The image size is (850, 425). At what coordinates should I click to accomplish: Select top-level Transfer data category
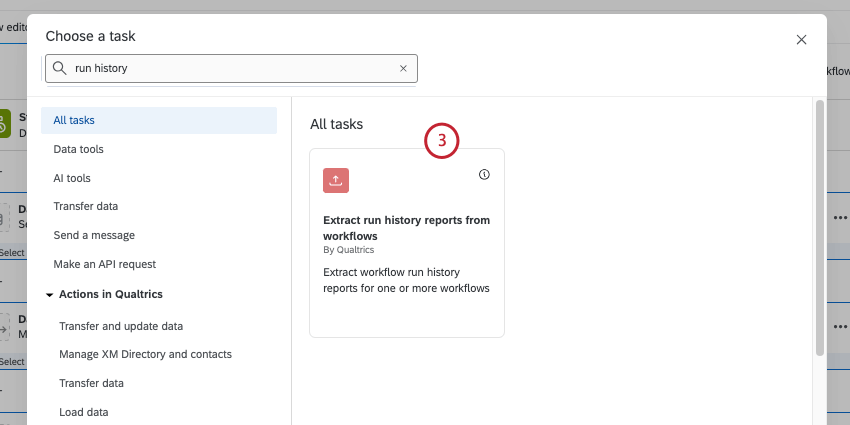(86, 206)
